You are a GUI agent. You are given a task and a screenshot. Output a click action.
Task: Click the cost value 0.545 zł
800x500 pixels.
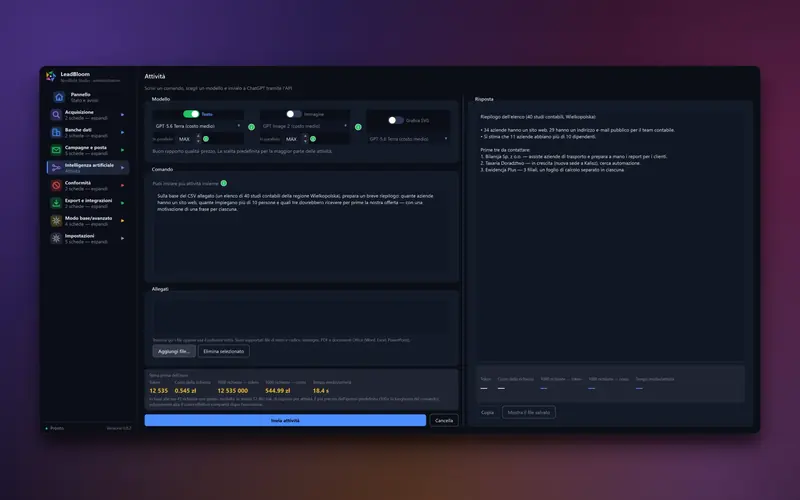pyautogui.click(x=185, y=391)
